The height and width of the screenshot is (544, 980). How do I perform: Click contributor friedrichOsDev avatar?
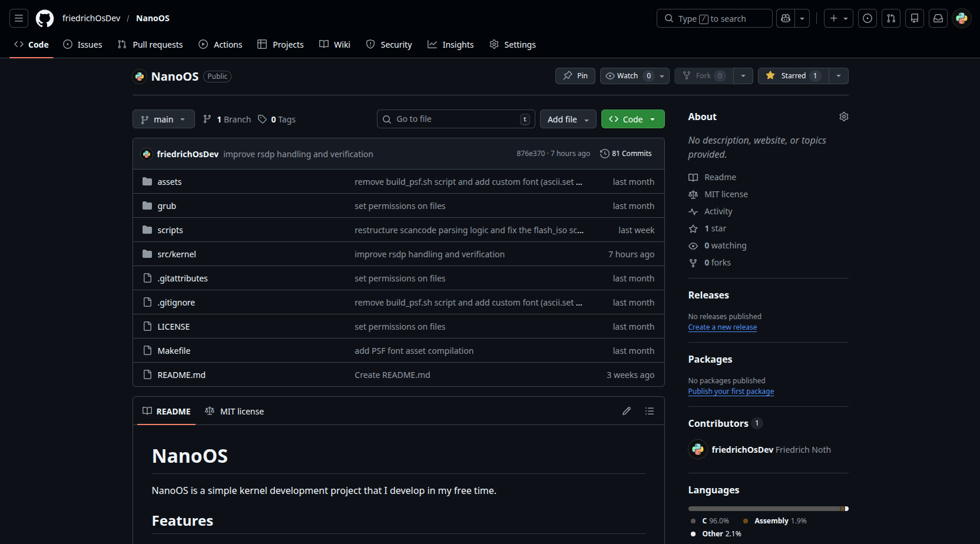pos(698,449)
